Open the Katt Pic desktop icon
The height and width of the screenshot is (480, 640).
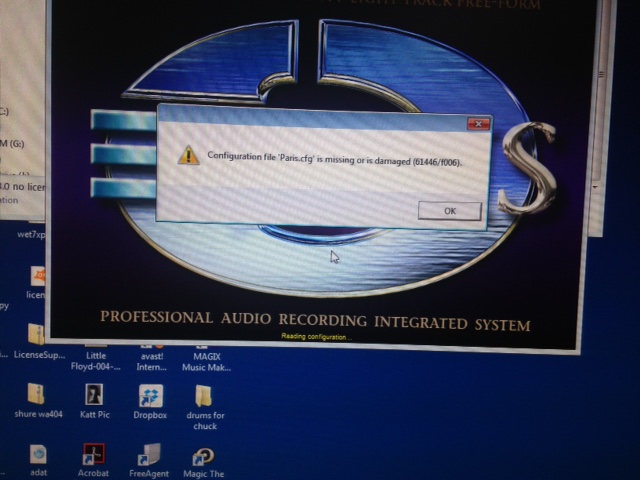click(x=94, y=394)
